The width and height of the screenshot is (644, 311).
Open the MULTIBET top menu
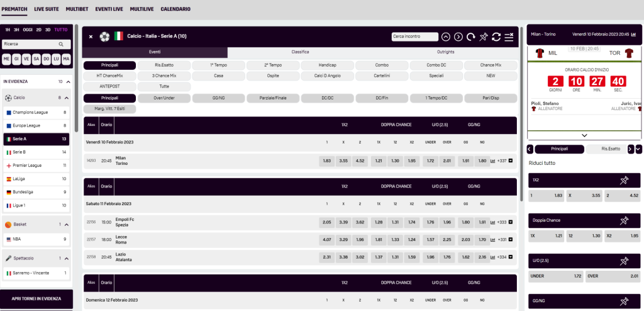(77, 9)
